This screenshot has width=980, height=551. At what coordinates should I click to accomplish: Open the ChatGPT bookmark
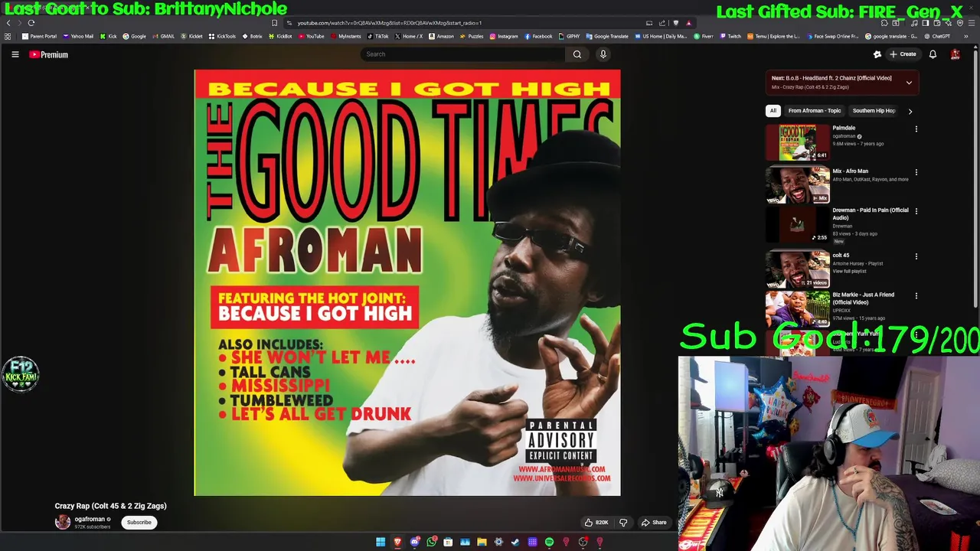(x=937, y=36)
